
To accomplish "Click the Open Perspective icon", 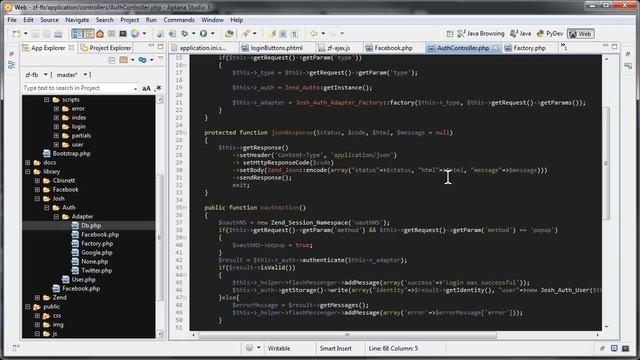I will (450, 34).
